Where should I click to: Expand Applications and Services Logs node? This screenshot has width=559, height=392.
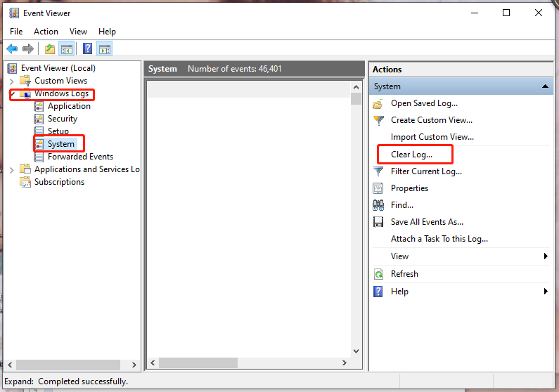click(x=12, y=170)
